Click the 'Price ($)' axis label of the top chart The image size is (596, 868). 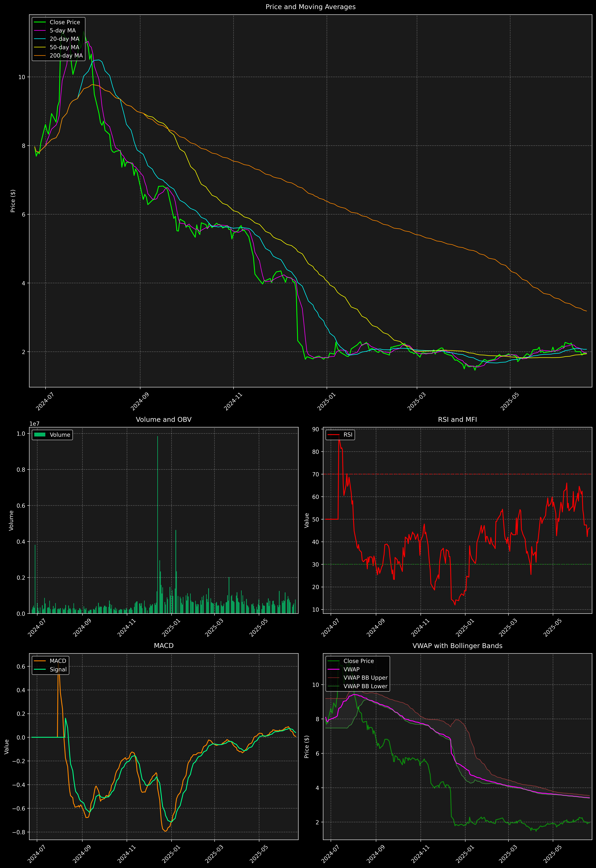click(x=13, y=201)
